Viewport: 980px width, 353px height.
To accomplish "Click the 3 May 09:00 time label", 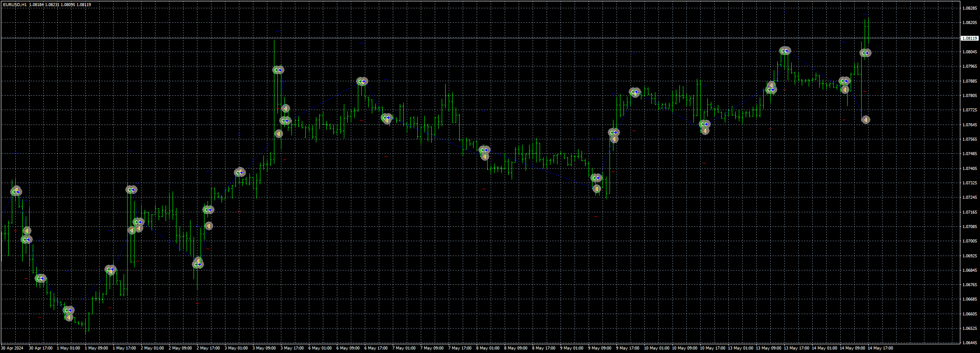I will click(264, 348).
